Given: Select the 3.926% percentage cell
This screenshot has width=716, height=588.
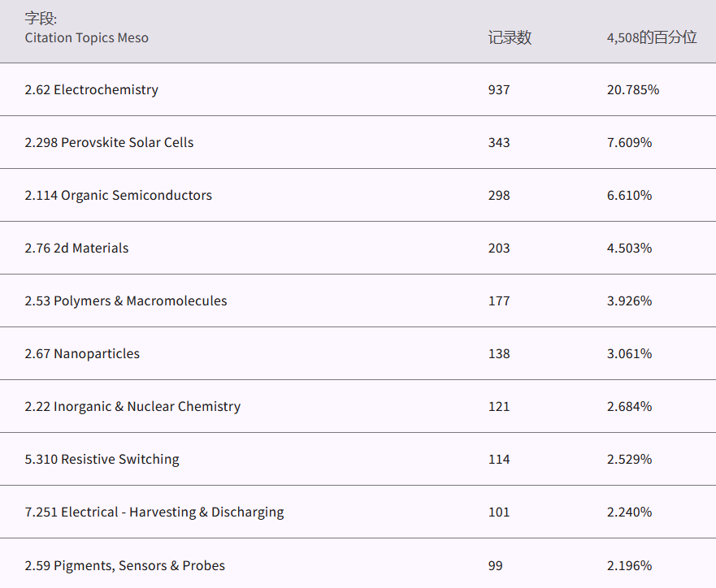Looking at the screenshot, I should (x=629, y=300).
